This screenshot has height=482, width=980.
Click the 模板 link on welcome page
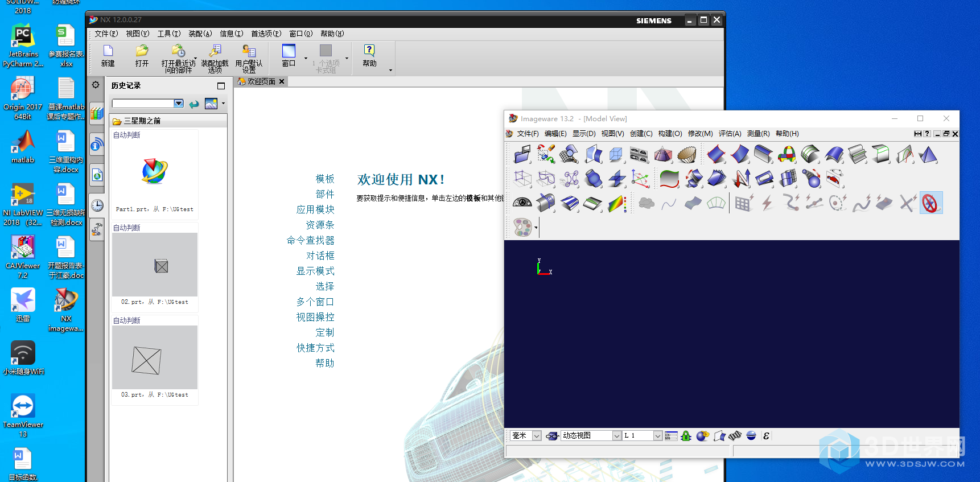point(325,179)
